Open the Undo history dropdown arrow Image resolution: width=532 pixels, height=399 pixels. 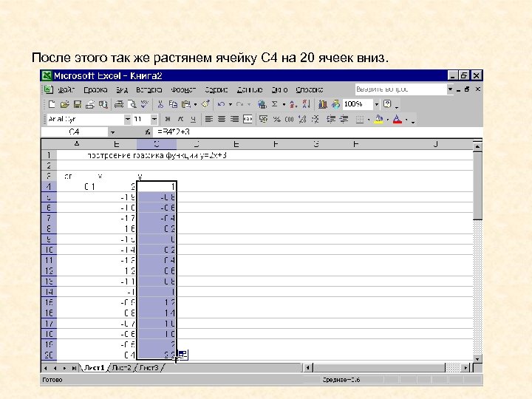pyautogui.click(x=231, y=104)
